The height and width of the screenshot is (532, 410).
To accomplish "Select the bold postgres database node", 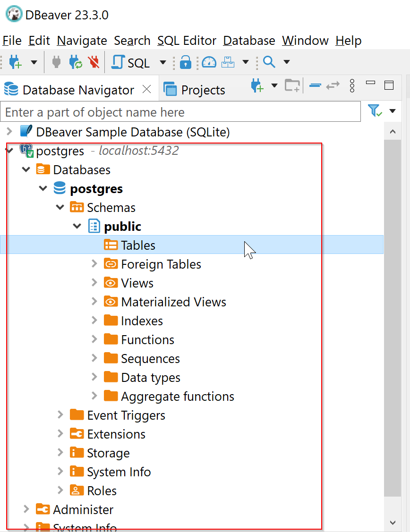I will click(x=96, y=189).
